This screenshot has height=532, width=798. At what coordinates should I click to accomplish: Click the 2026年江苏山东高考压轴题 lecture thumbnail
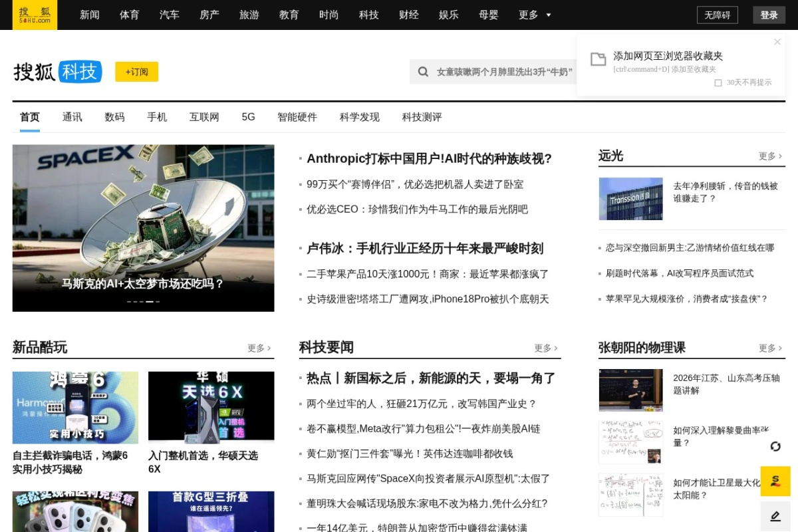(630, 390)
